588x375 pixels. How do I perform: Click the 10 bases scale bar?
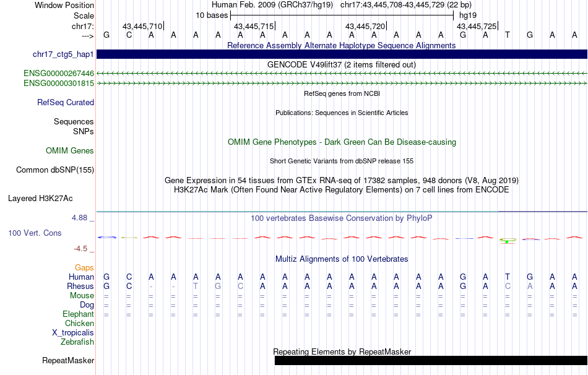pos(342,15)
